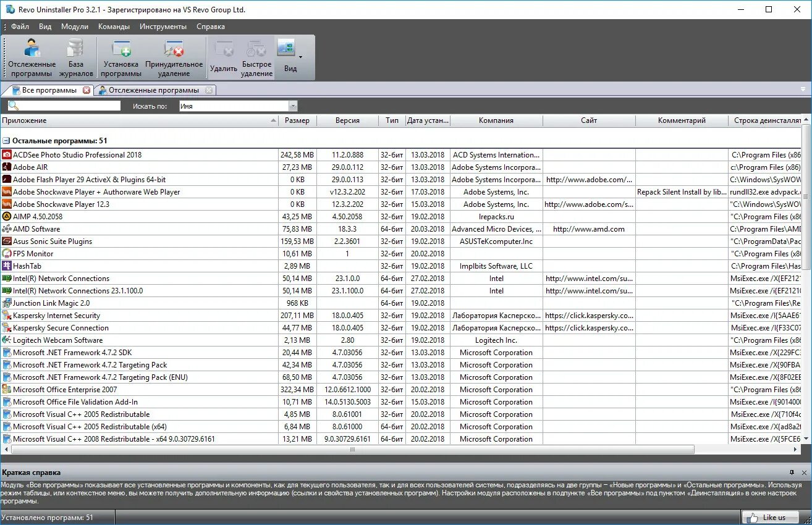Click the AMD Software icon
812x525 pixels.
7,229
